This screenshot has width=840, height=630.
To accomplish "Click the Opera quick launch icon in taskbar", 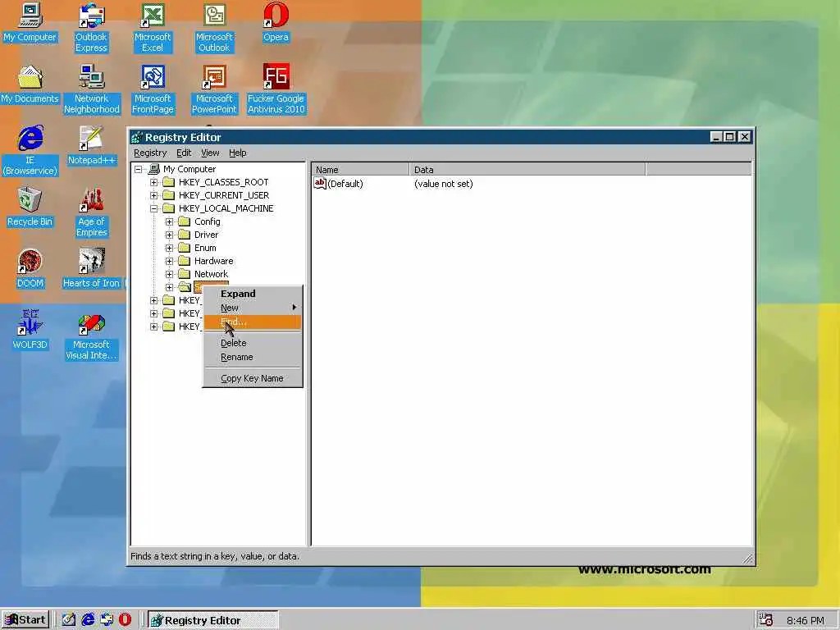I will coord(125,620).
